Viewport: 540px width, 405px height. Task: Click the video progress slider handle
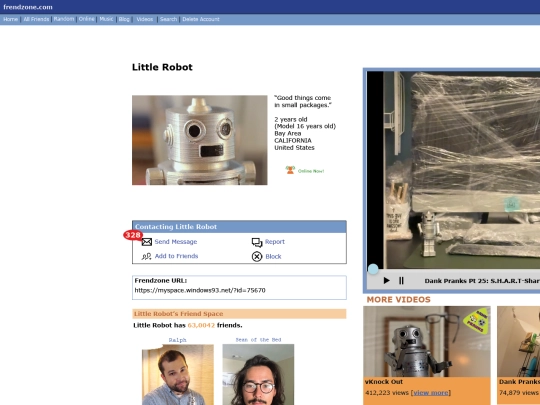coord(373,269)
